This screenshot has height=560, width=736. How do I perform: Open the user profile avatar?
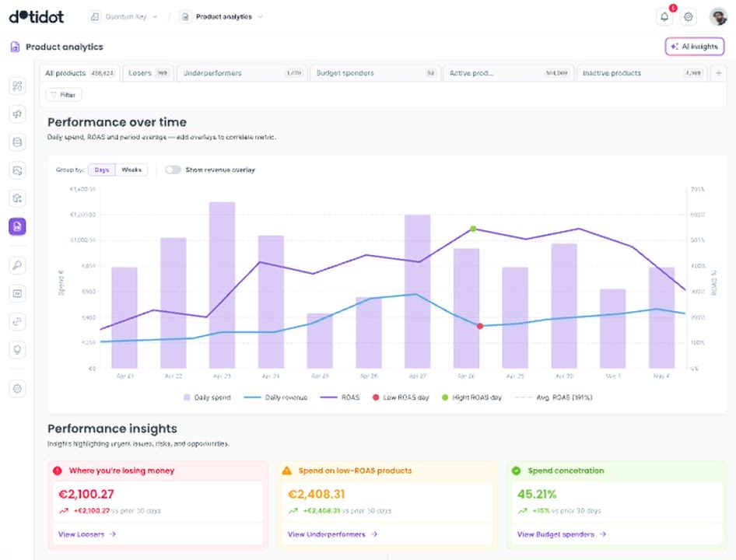(x=718, y=17)
